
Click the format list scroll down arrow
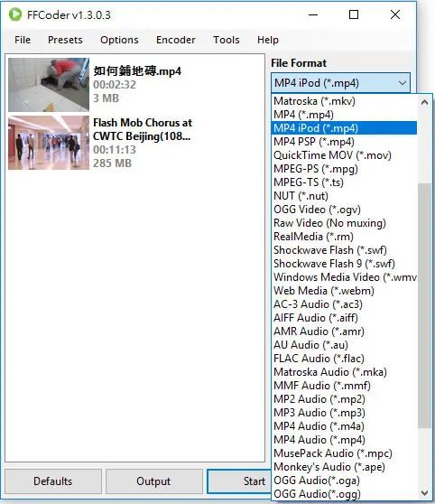(x=425, y=493)
